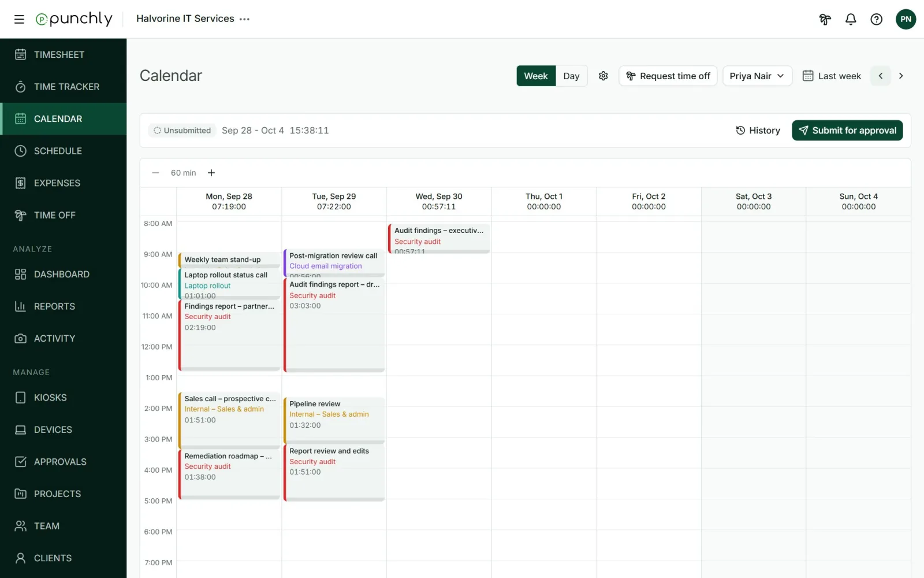Open Kiosks in sidebar
Screen dimensions: 924x578
(x=64, y=398)
